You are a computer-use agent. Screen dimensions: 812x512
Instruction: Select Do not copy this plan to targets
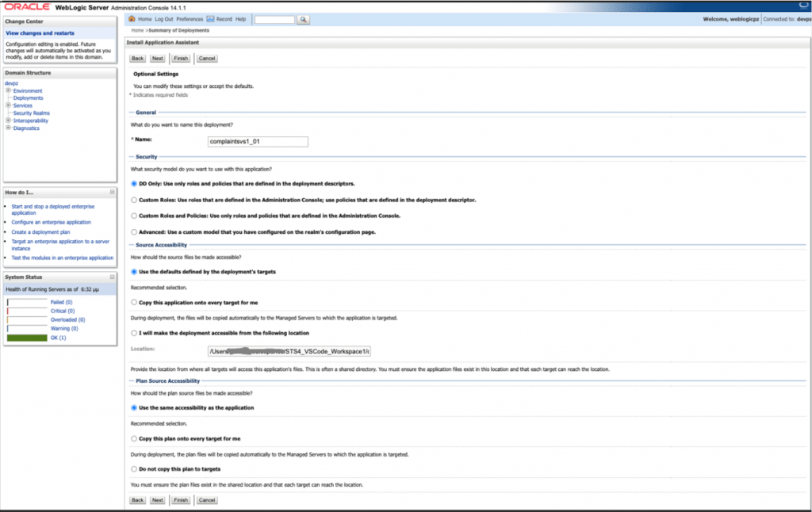coord(134,469)
